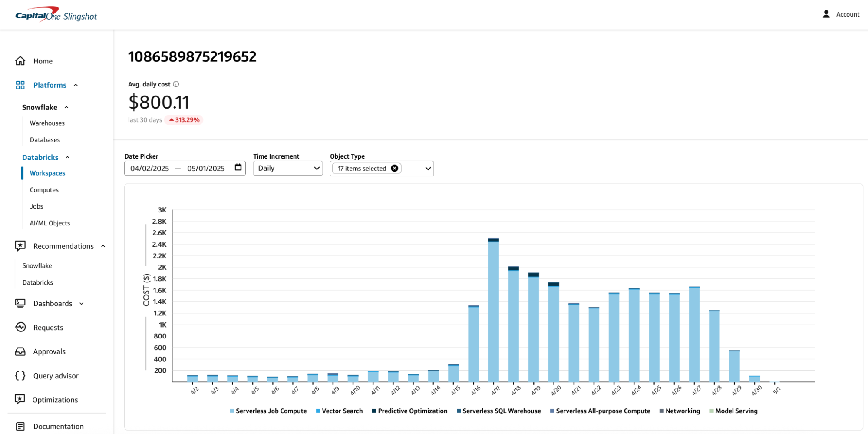Click the start date 04/02/2025 field
The height and width of the screenshot is (434, 868).
150,168
